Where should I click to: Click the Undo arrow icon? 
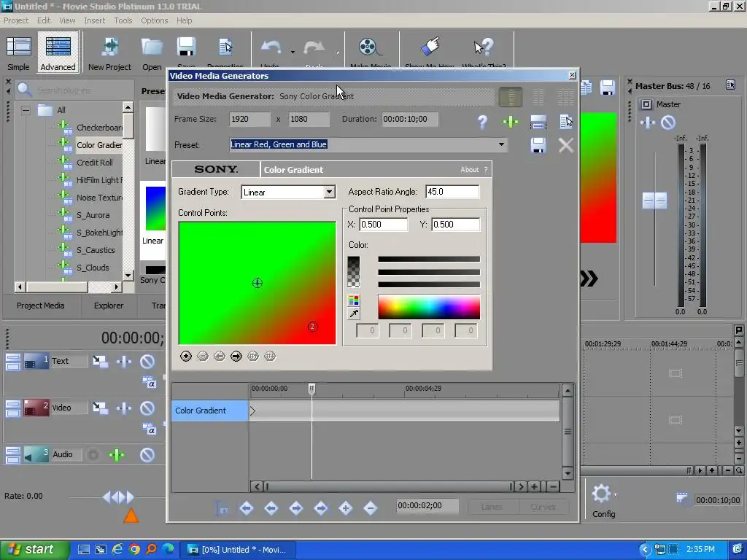271,47
